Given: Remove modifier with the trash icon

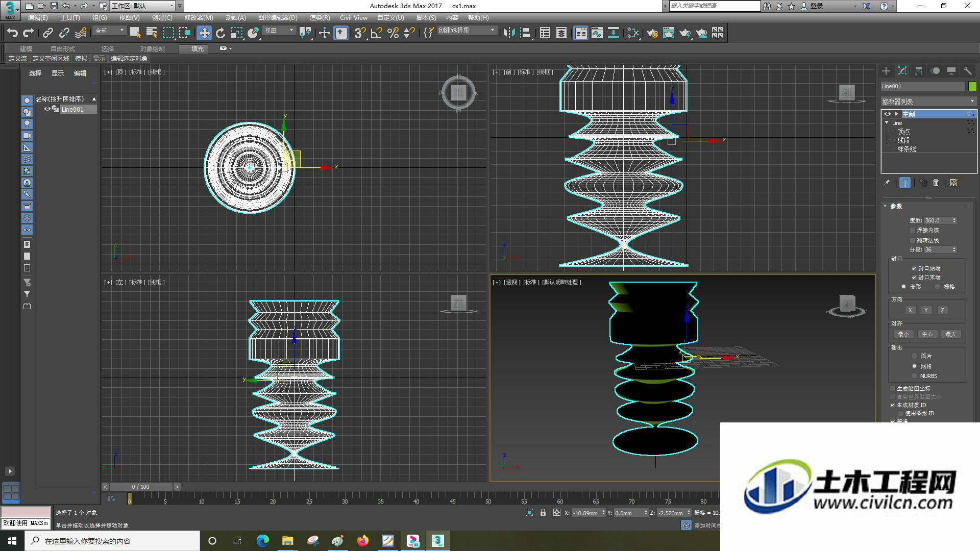Looking at the screenshot, I should click(x=936, y=183).
